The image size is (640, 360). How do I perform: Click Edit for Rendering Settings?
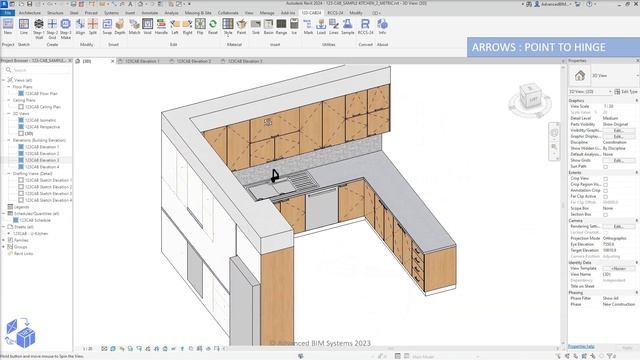[x=618, y=226]
